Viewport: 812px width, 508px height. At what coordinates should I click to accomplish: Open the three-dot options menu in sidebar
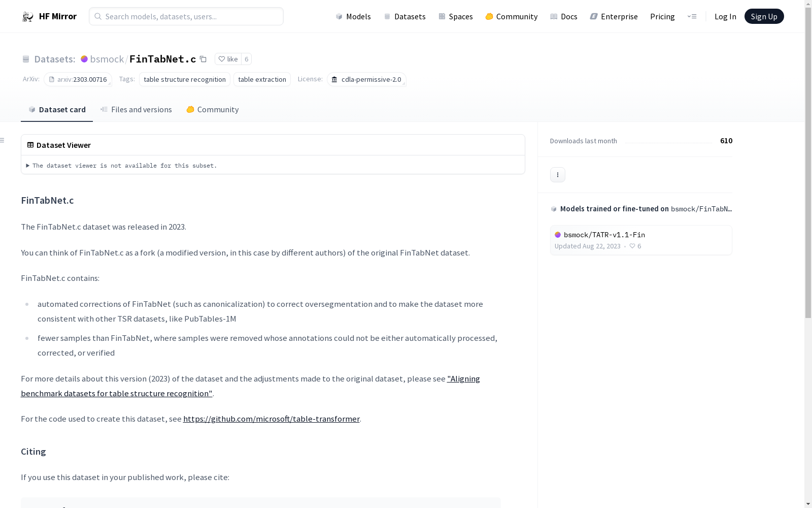click(558, 175)
